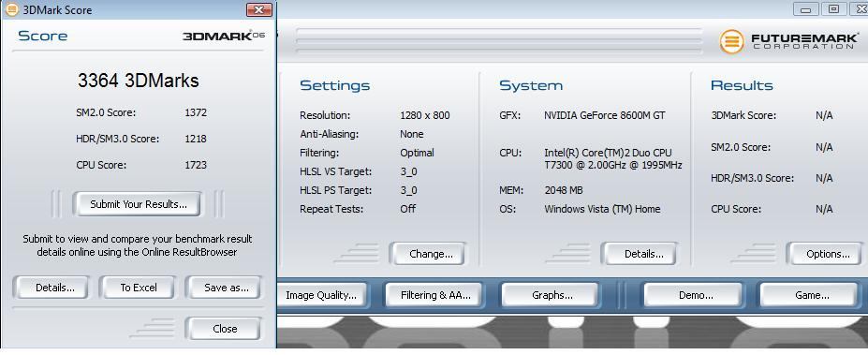Click Filtering value Optimal

point(417,153)
